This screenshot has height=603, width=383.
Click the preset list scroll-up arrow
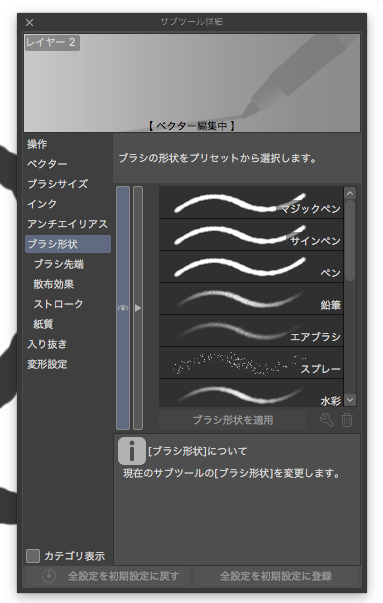tap(350, 193)
